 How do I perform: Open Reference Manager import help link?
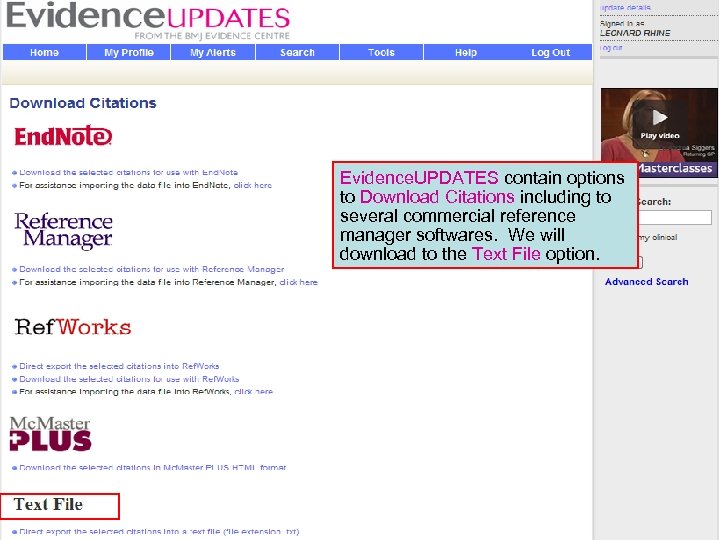[298, 282]
